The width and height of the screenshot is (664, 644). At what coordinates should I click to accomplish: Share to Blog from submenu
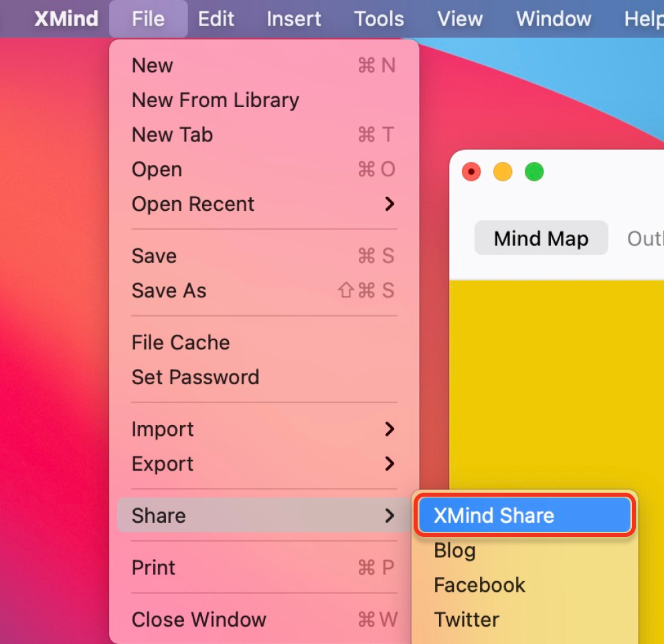pos(525,550)
